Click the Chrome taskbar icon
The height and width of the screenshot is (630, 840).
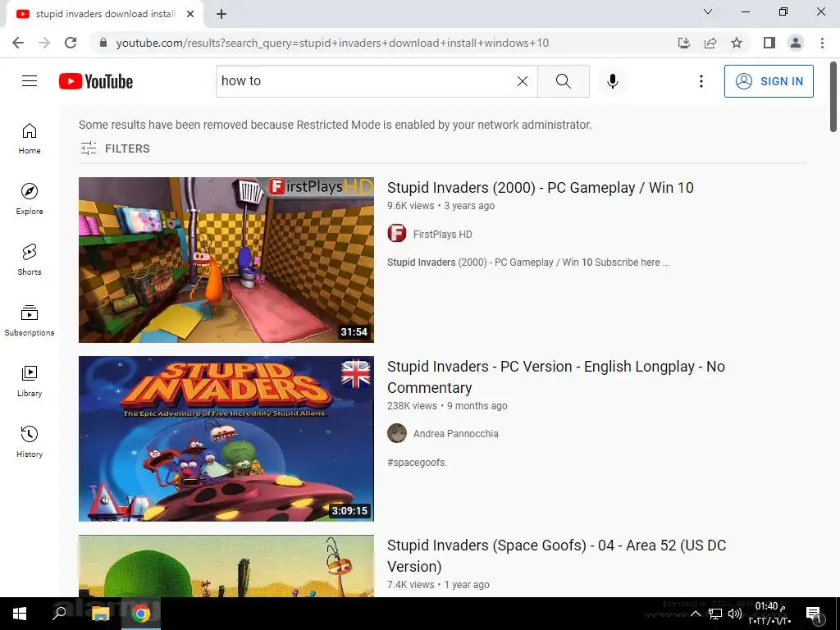141,614
